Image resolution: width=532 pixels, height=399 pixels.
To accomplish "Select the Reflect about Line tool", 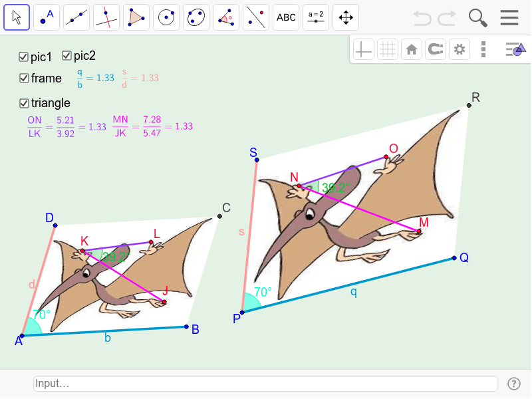I will [x=256, y=17].
